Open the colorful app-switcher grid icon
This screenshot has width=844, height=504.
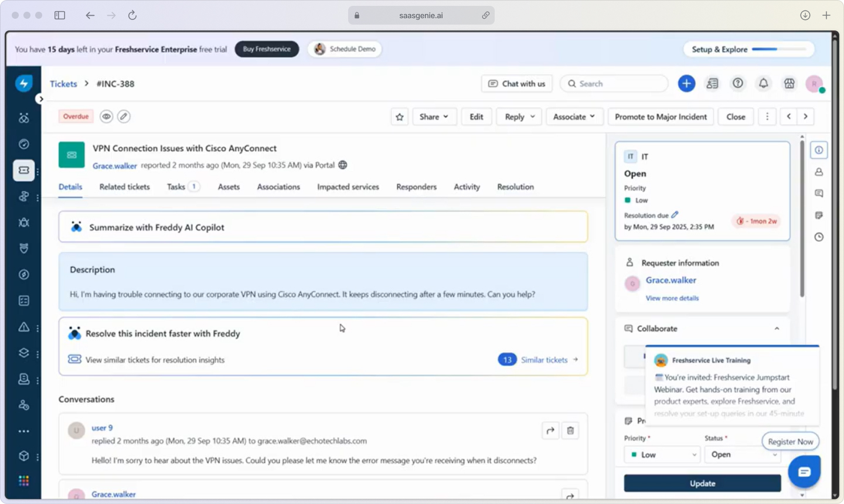coord(24,481)
